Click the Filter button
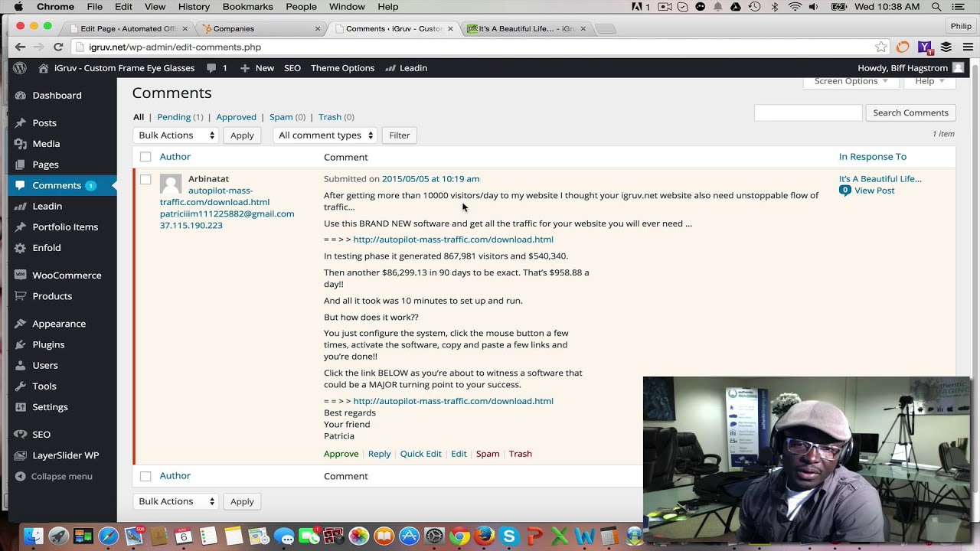This screenshot has width=980, height=551. tap(400, 135)
